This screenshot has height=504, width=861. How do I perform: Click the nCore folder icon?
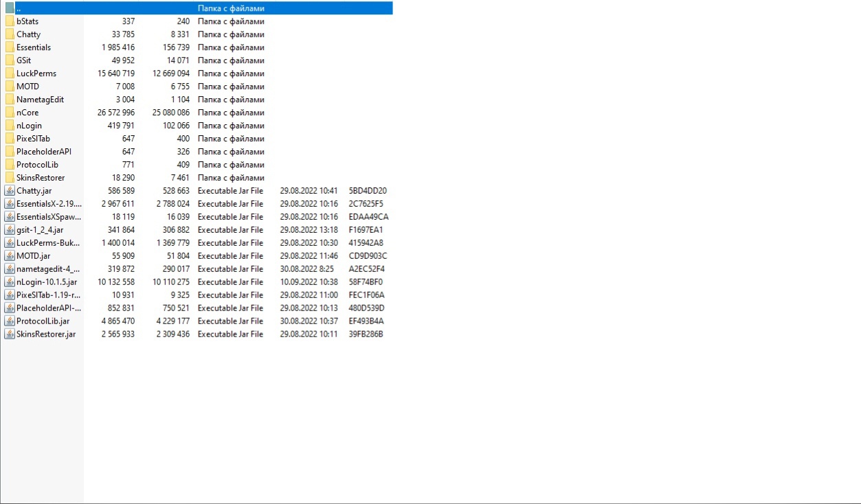coord(10,113)
